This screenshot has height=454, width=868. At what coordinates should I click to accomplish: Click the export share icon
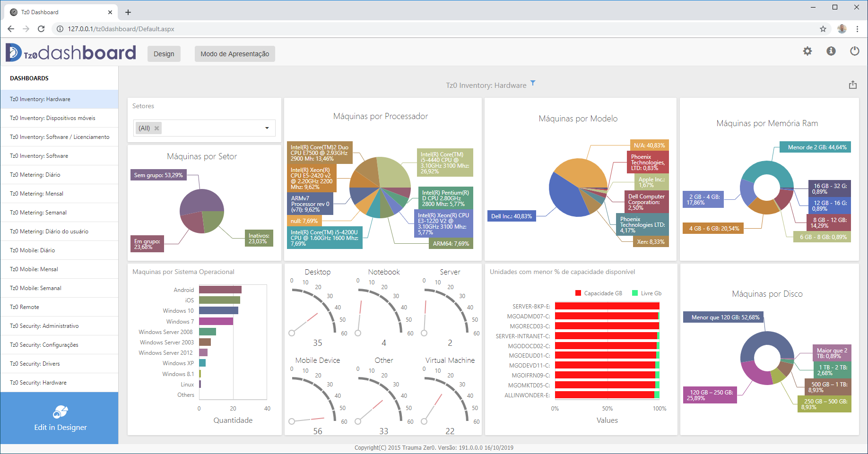[x=852, y=85]
